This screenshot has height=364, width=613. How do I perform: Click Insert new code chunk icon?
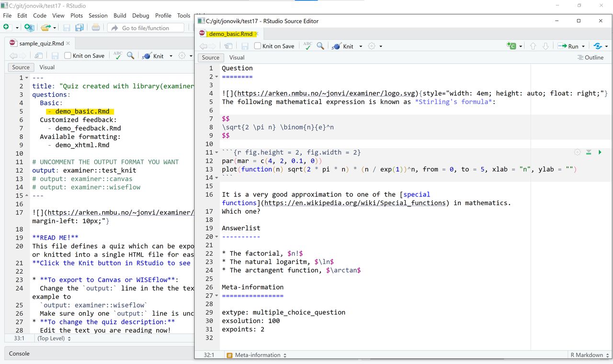pyautogui.click(x=511, y=46)
